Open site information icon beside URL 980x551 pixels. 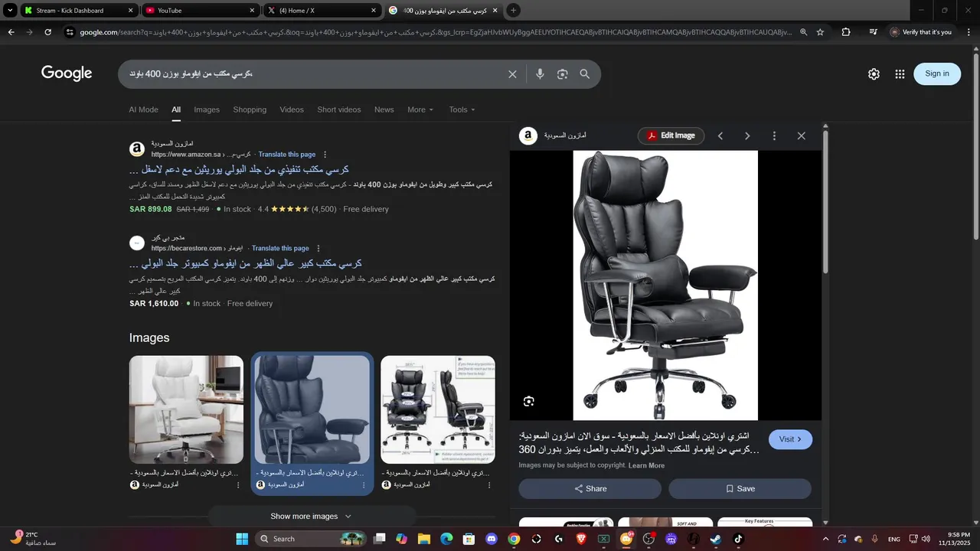tap(70, 32)
